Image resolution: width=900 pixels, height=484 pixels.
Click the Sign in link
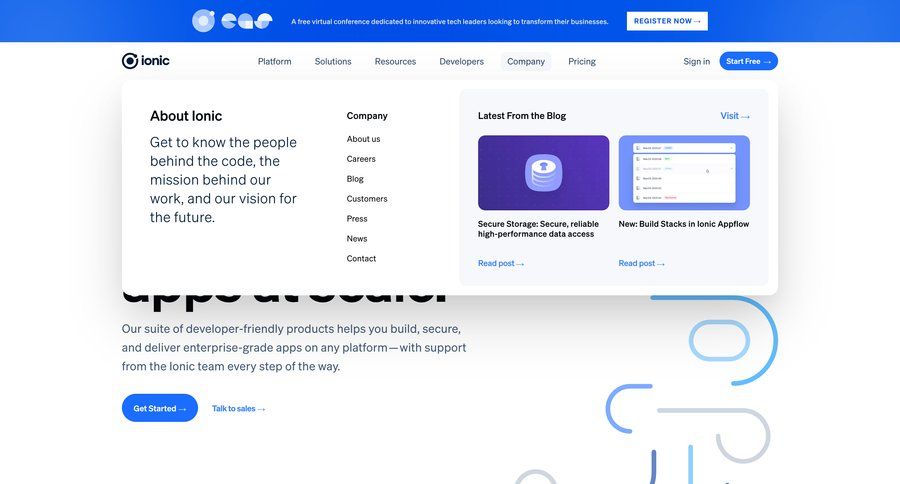(x=696, y=61)
